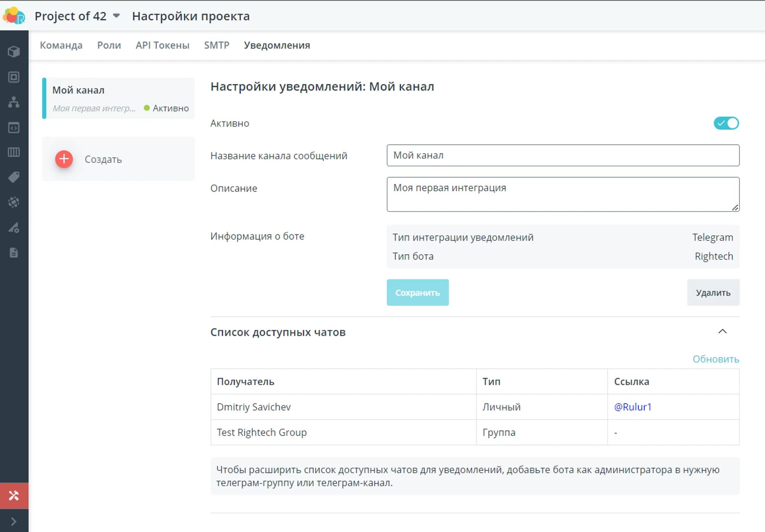Expand the sidebar with bottom chevron
The height and width of the screenshot is (532, 765).
pyautogui.click(x=14, y=521)
